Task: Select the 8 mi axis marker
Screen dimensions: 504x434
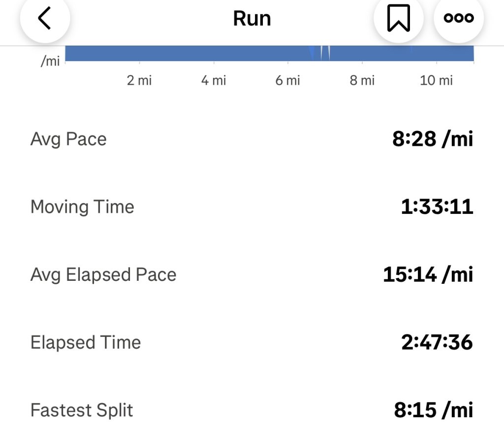Action: pos(362,80)
